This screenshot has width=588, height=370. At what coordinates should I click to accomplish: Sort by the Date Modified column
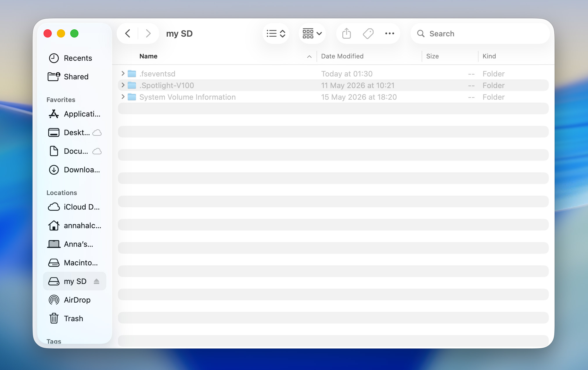coord(342,56)
